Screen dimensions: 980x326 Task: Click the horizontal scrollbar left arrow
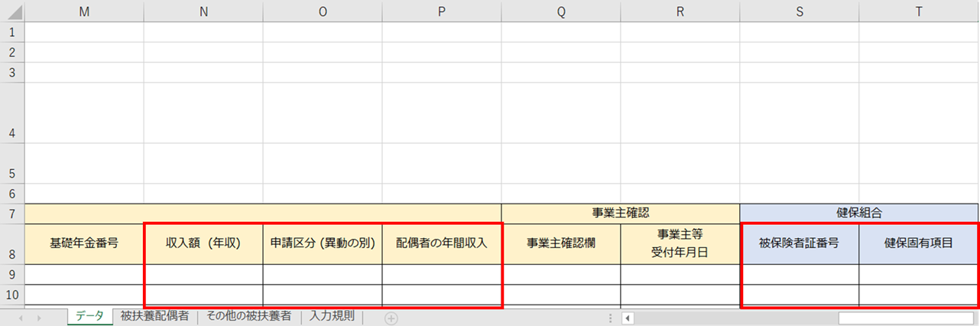tap(627, 318)
